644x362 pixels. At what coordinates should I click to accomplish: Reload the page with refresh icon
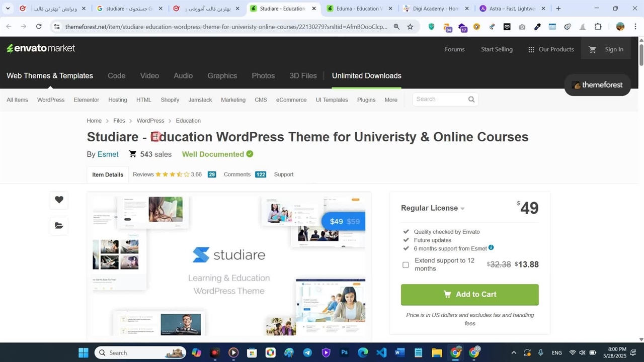tap(39, 27)
